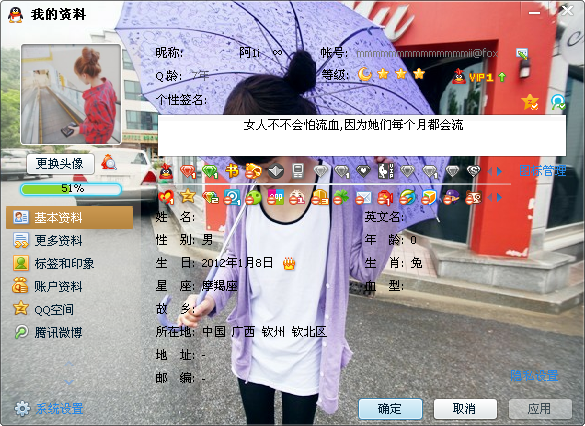The image size is (585, 426).
Task: Click the green ball pet icon
Action: click(254, 197)
